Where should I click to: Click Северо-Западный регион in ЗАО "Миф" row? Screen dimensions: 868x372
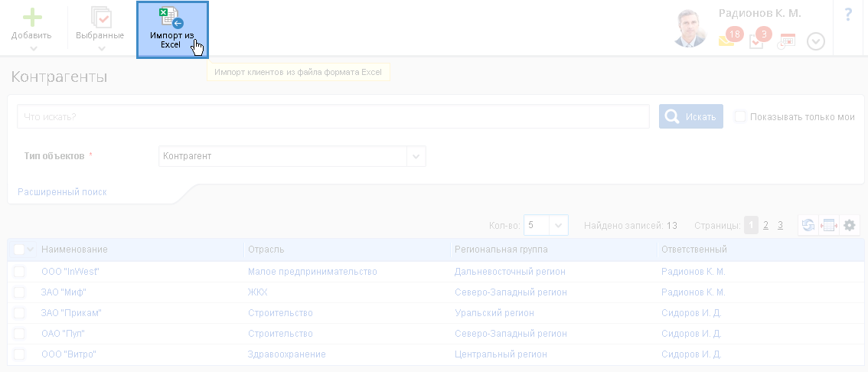click(511, 292)
